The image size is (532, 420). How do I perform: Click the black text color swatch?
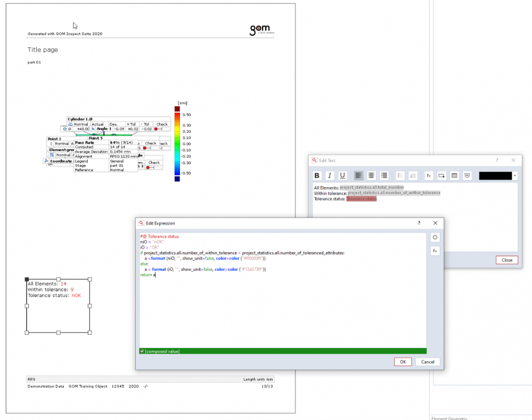point(495,175)
